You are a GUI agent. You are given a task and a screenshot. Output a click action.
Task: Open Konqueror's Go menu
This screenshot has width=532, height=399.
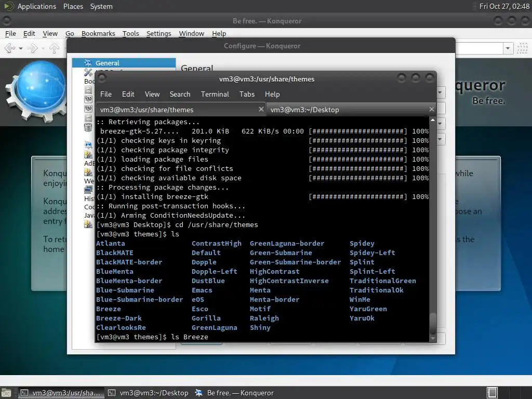(x=70, y=33)
